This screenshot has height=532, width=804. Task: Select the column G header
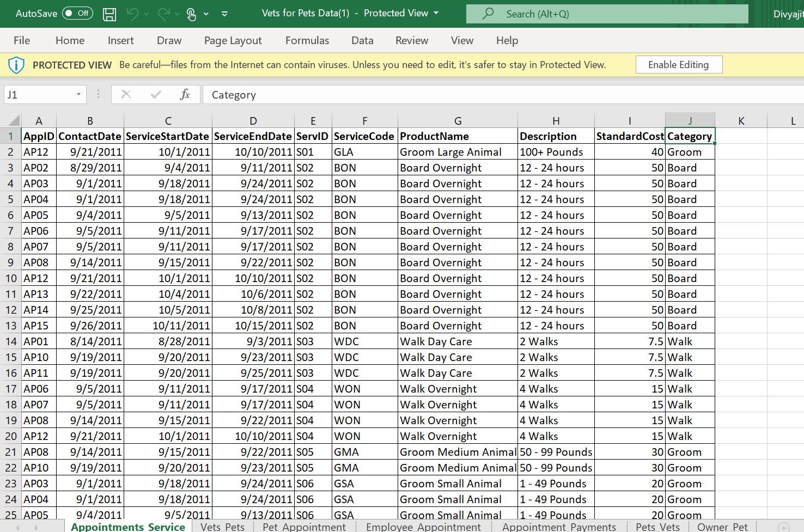458,121
